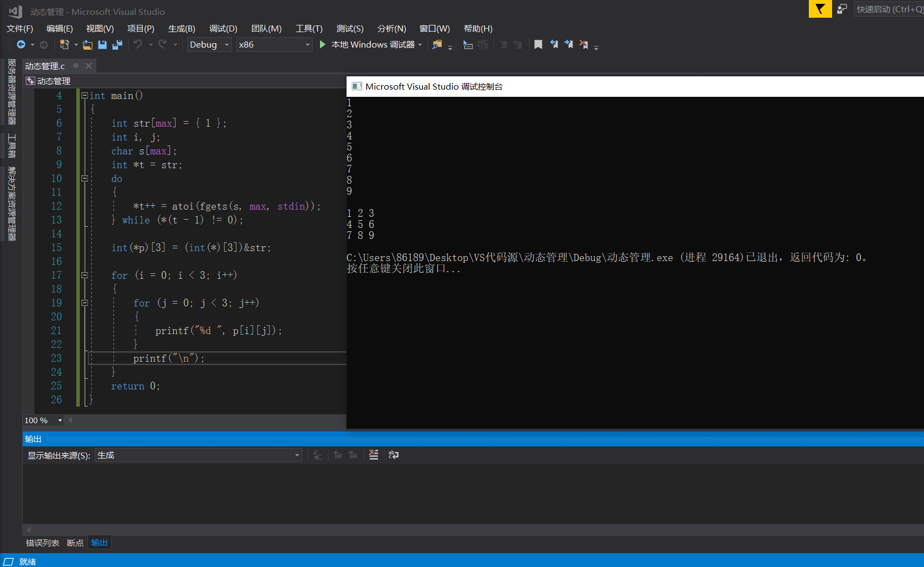
Task: Click the Microsoft Visual Studio 调试控制台 title
Action: [434, 87]
